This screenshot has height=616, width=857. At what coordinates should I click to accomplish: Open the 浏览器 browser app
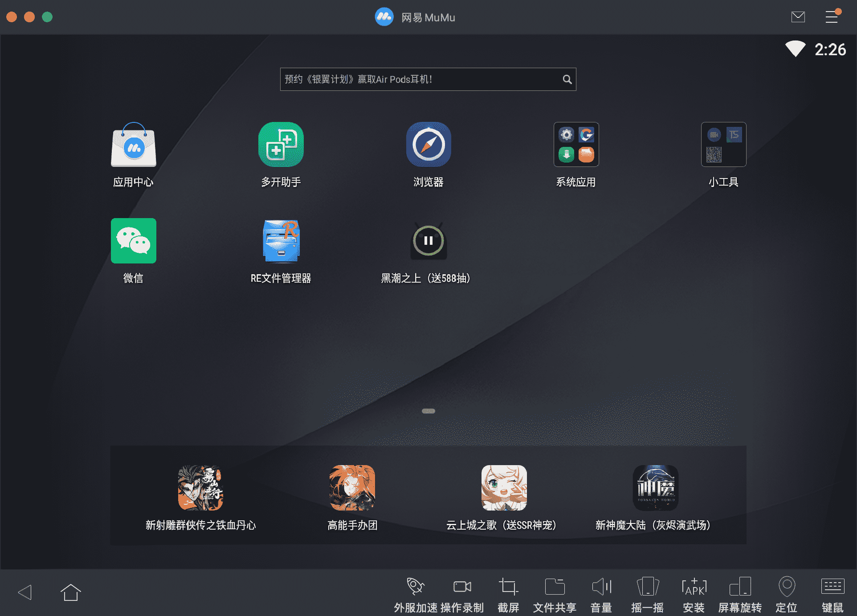428,145
